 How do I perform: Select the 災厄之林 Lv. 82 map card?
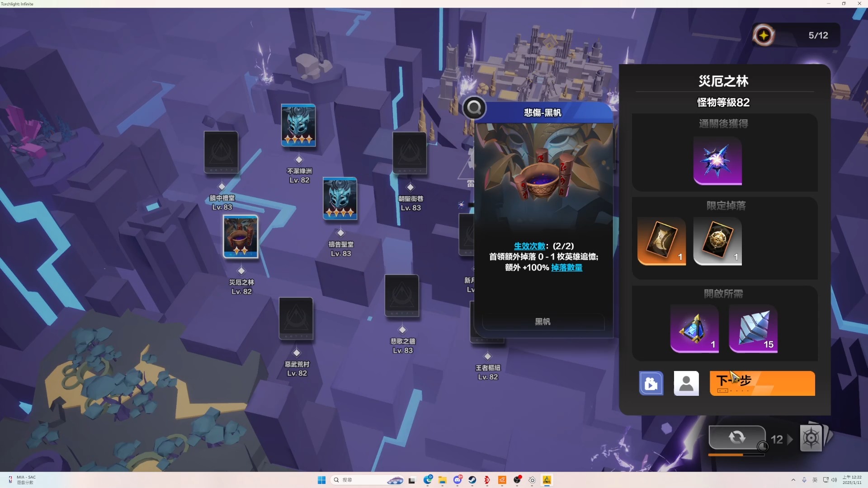(x=241, y=236)
